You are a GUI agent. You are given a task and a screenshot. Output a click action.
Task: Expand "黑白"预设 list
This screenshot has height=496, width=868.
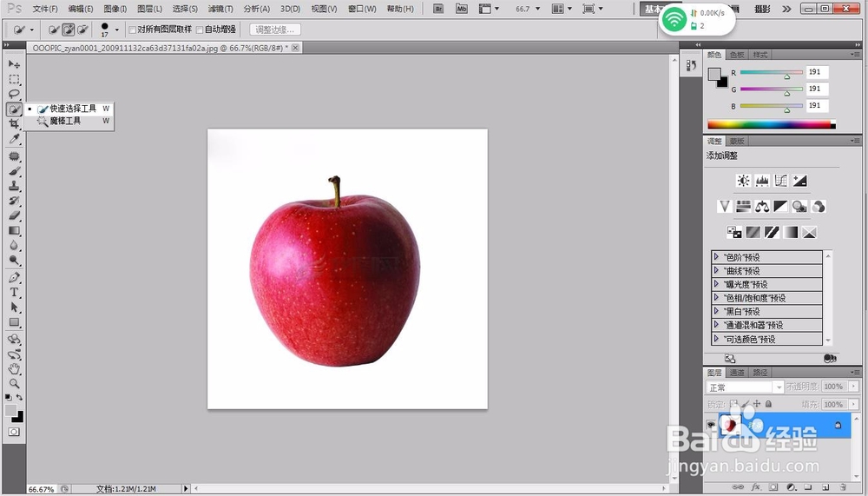coord(716,312)
